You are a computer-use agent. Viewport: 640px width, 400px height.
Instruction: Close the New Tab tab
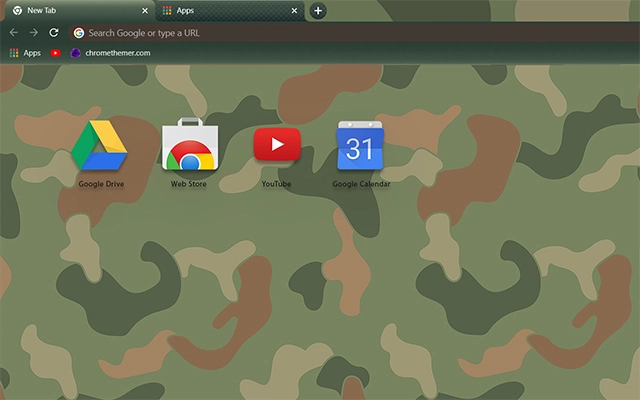[145, 11]
